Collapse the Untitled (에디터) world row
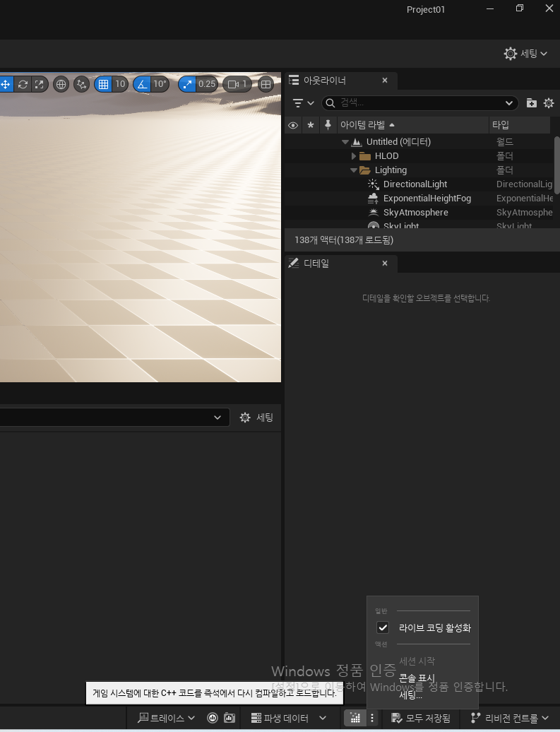This screenshot has height=732, width=560. [x=345, y=142]
